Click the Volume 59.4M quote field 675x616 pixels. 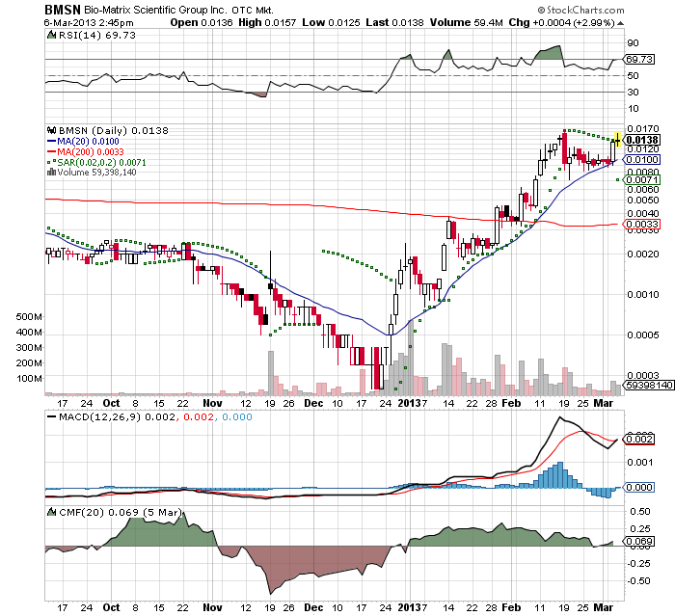point(466,23)
